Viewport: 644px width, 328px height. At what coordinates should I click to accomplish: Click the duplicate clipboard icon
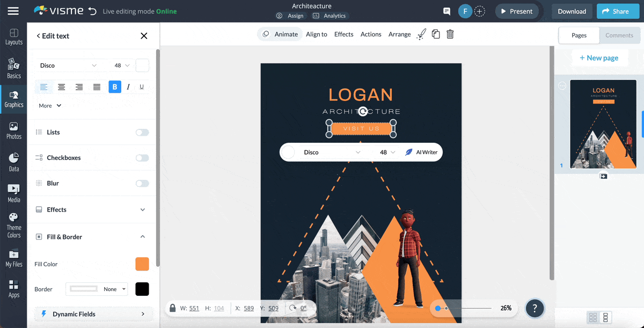[436, 34]
